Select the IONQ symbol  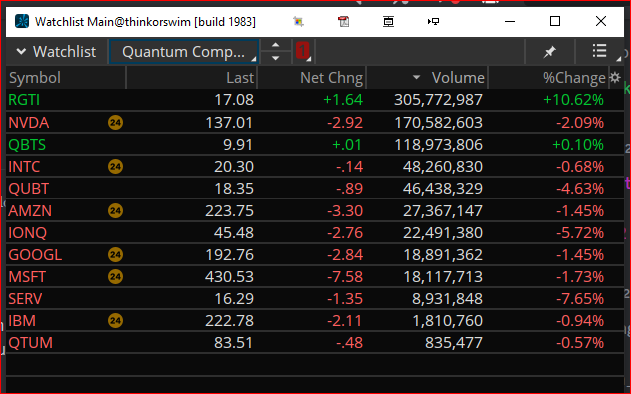pos(27,233)
